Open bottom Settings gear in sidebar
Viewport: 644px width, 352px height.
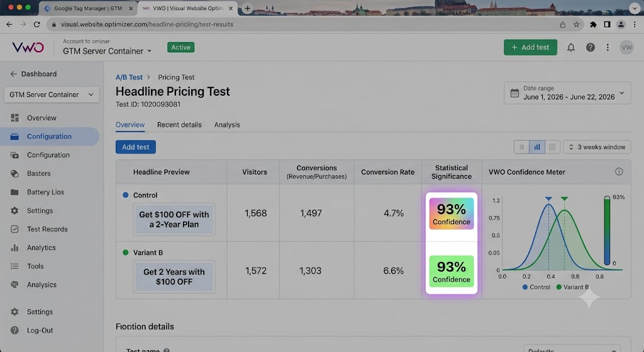pyautogui.click(x=15, y=312)
